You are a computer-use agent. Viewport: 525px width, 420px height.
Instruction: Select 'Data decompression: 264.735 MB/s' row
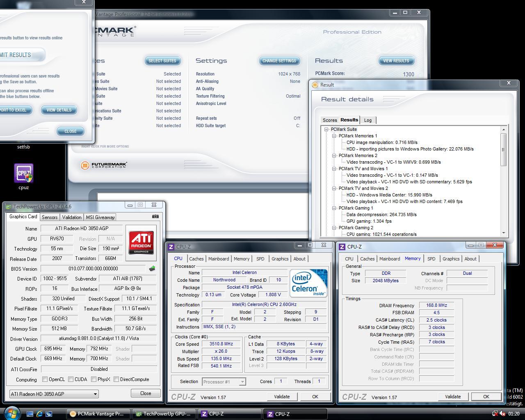tap(381, 215)
